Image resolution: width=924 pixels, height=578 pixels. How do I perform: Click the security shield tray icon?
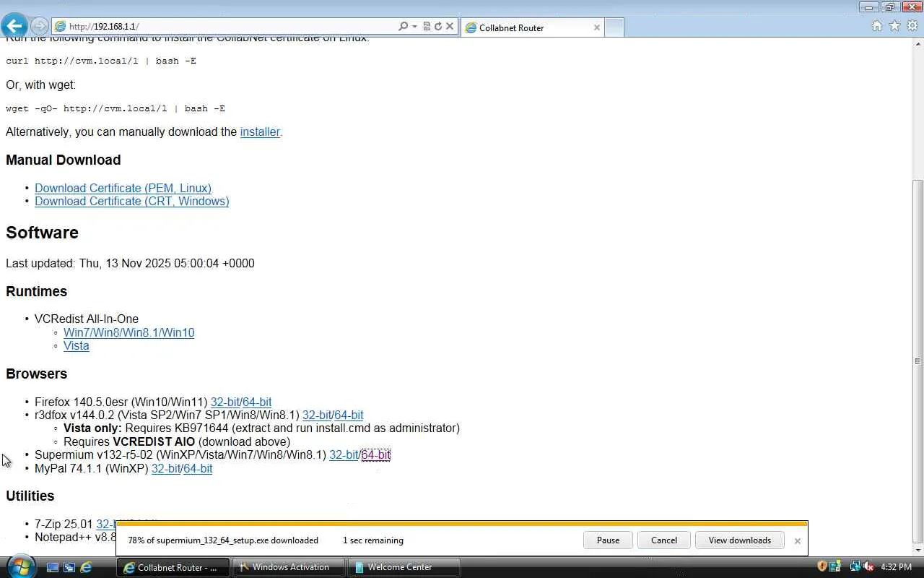click(x=821, y=566)
